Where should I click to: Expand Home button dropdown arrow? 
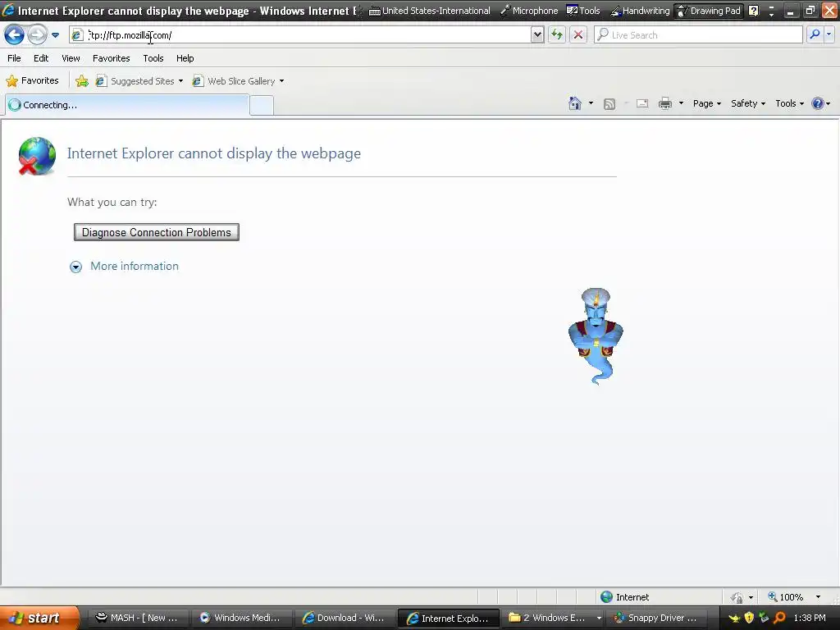pyautogui.click(x=591, y=103)
